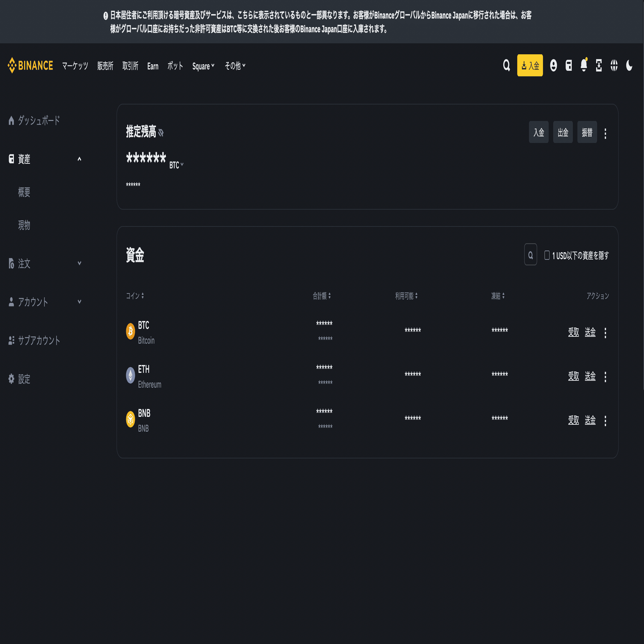Image resolution: width=644 pixels, height=644 pixels.
Task: Open more actions for the BTC row
Action: coord(606,333)
